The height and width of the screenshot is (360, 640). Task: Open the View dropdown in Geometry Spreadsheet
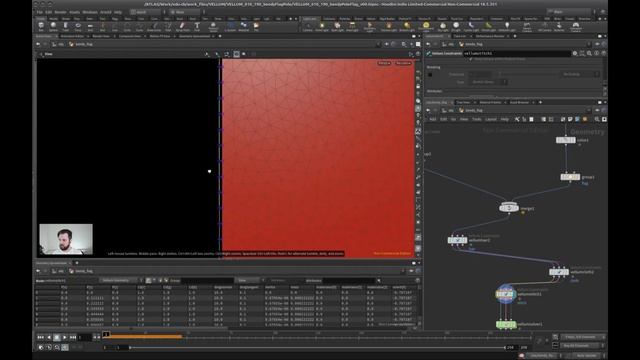[248, 280]
